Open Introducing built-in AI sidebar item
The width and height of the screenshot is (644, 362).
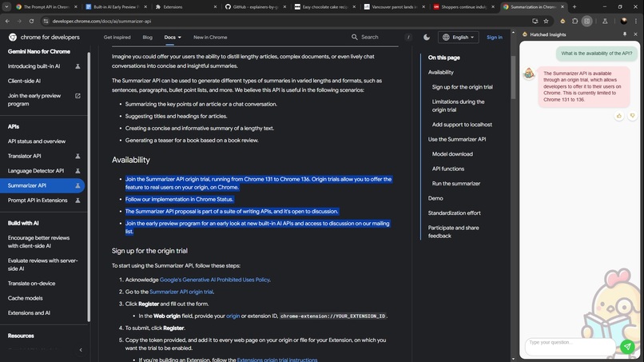(34, 66)
